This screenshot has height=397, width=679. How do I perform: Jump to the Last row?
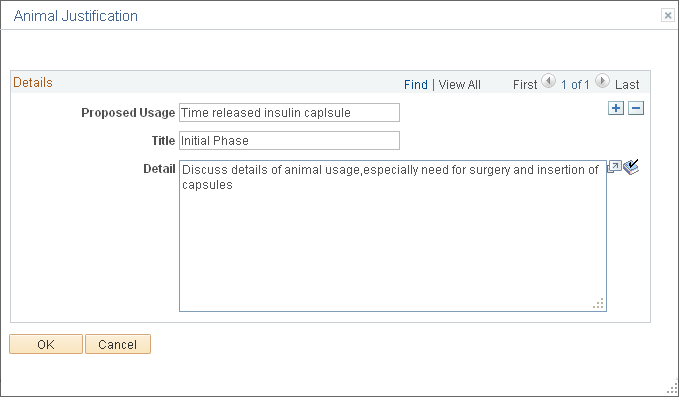coord(627,84)
